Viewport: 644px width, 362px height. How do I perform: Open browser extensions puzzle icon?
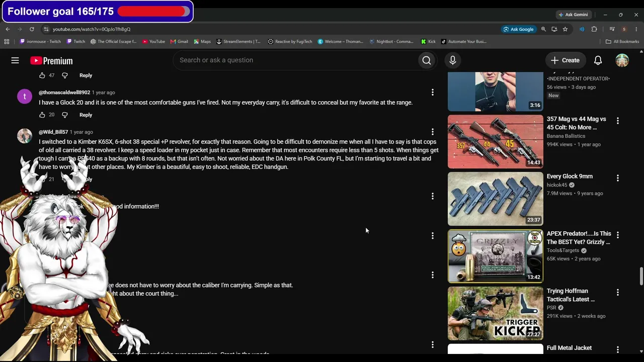[x=594, y=29]
